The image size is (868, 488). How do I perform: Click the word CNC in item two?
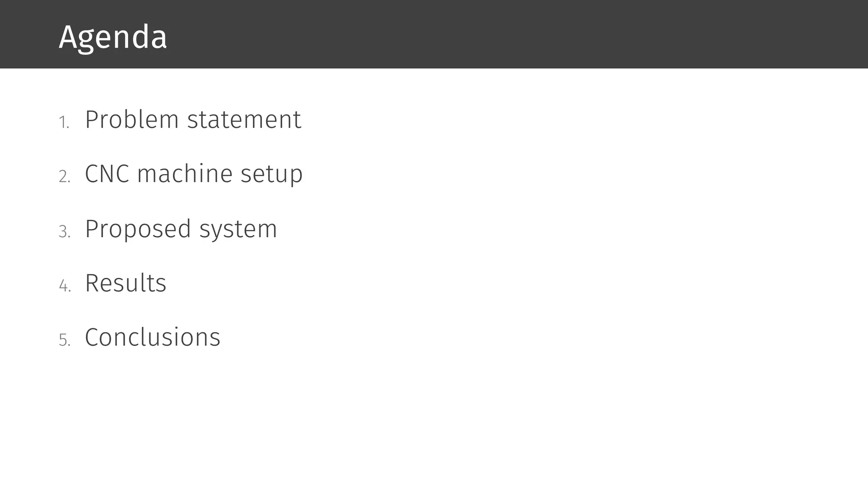coord(107,174)
